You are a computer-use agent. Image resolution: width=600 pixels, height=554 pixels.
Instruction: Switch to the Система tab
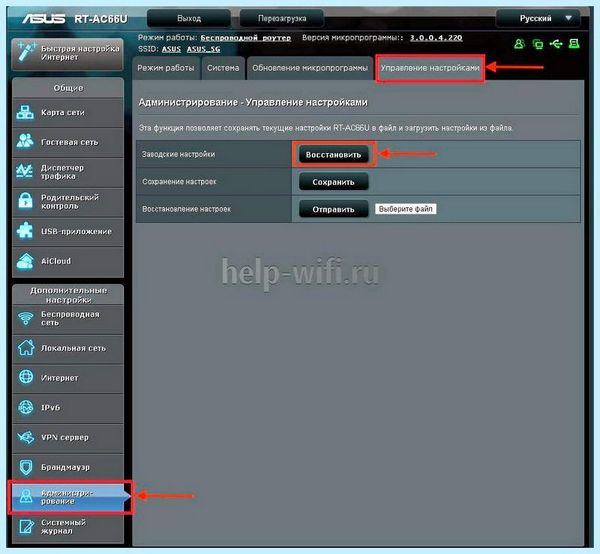(x=223, y=68)
